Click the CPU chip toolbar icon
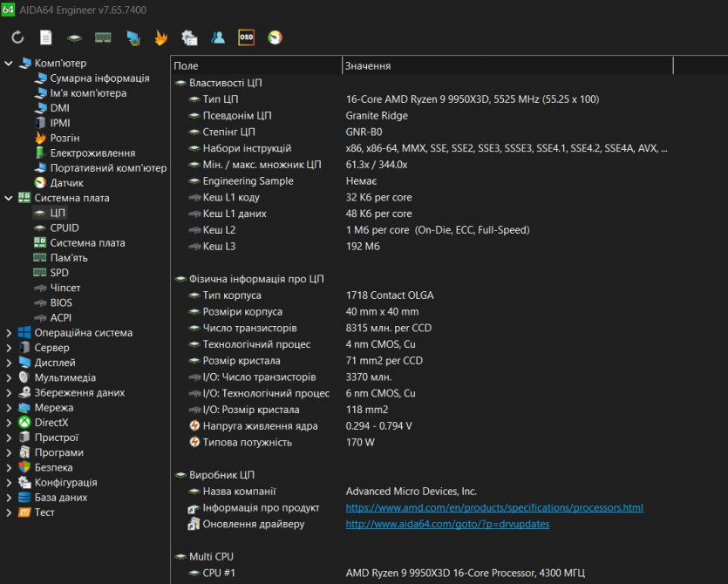The image size is (728, 584). point(75,37)
